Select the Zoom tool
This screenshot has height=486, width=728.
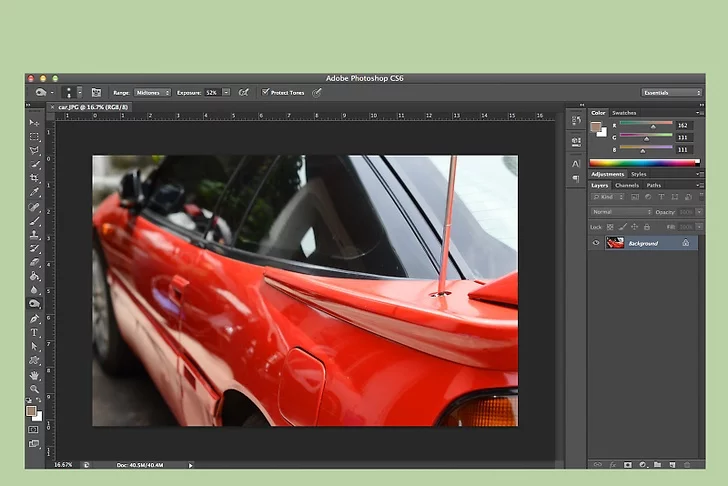click(34, 388)
